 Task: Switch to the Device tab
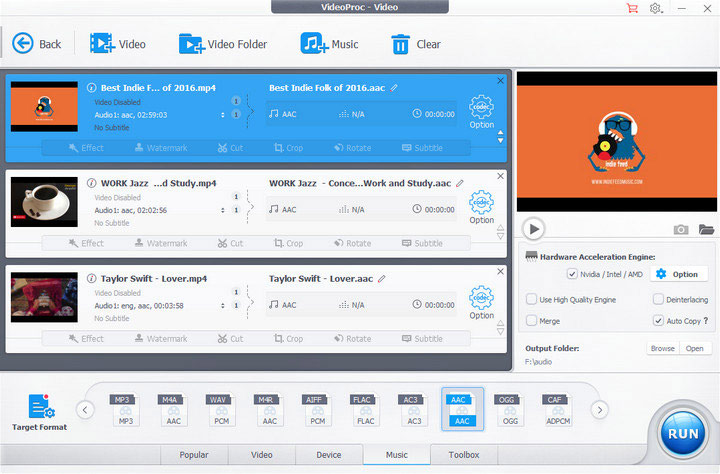[329, 455]
